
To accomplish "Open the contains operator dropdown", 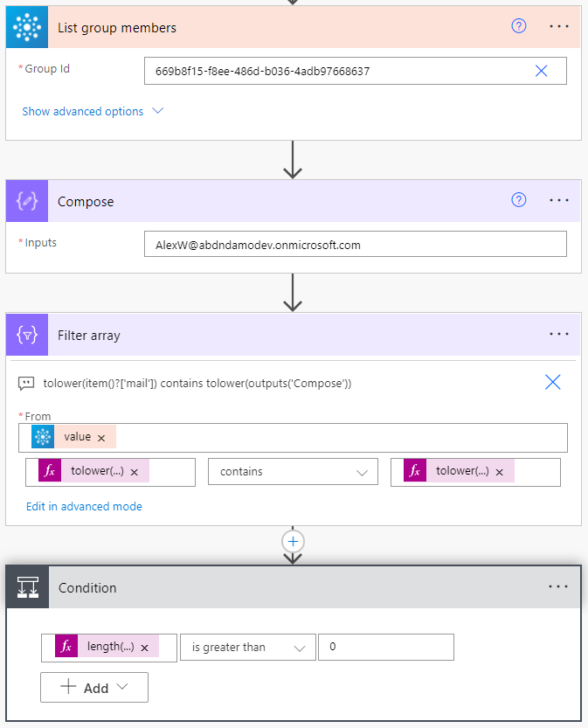I will click(292, 472).
